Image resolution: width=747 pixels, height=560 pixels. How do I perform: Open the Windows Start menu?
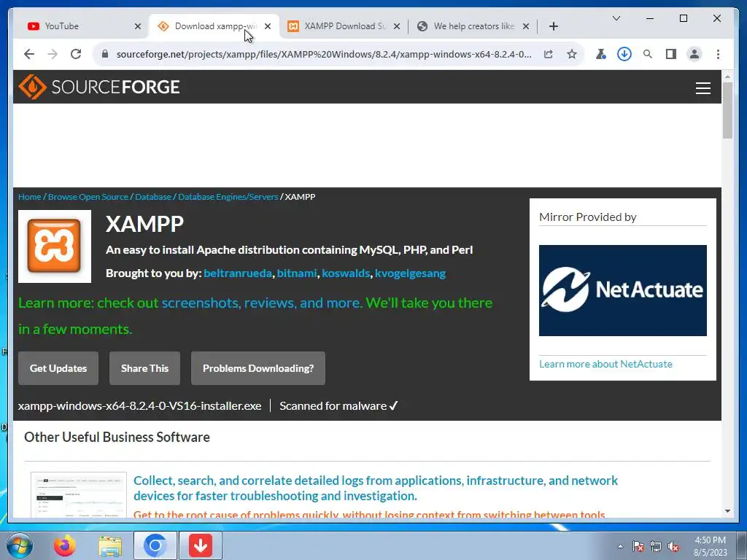(x=19, y=545)
